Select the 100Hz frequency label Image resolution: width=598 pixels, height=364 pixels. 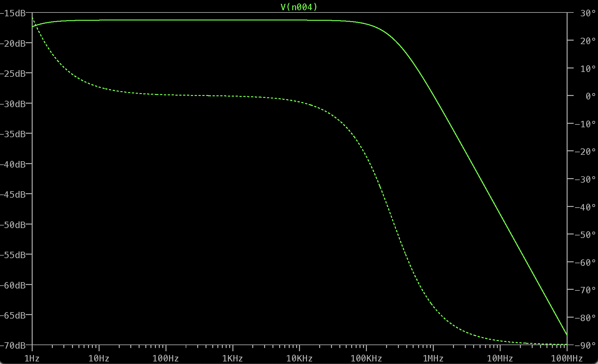pyautogui.click(x=166, y=358)
